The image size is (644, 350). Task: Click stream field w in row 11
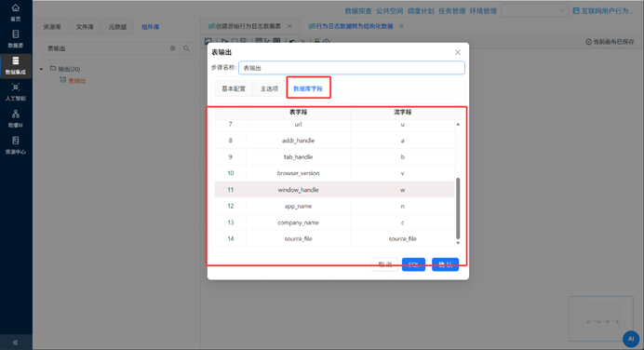tap(402, 190)
